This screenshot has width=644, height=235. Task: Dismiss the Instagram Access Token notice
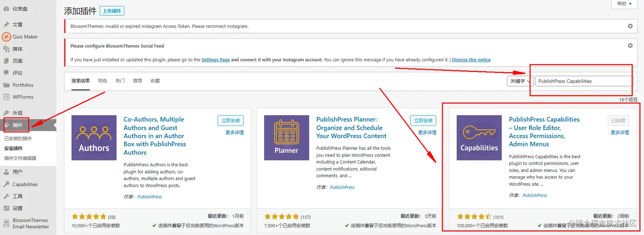coord(630,26)
